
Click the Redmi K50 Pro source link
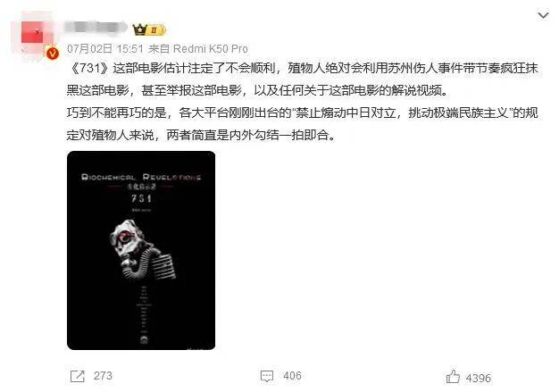(x=211, y=48)
